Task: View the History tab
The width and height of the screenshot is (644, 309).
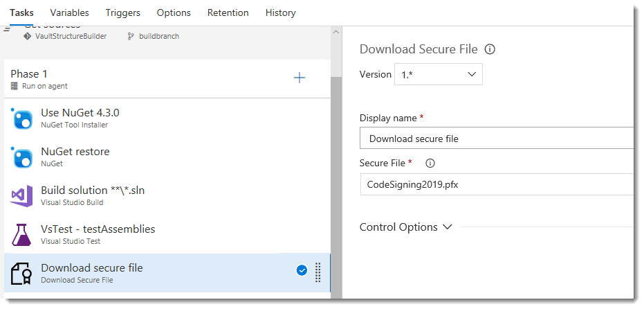Action: 281,12
